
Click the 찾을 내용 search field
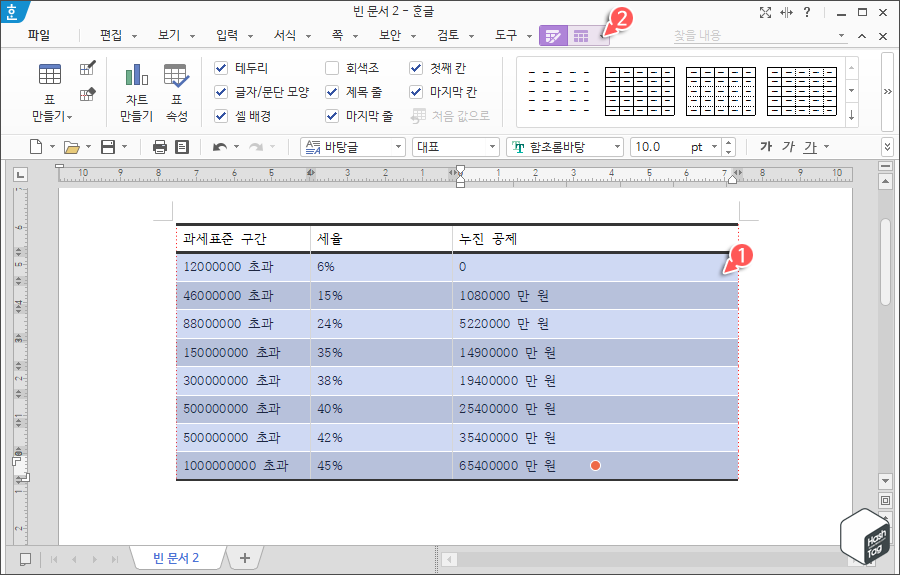tap(754, 36)
